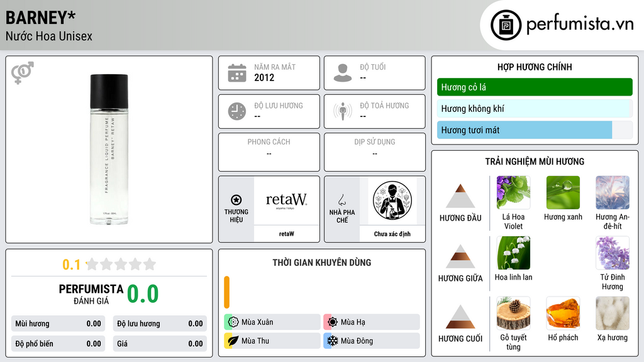Open the Lá Hoa Violet note image

point(513,192)
